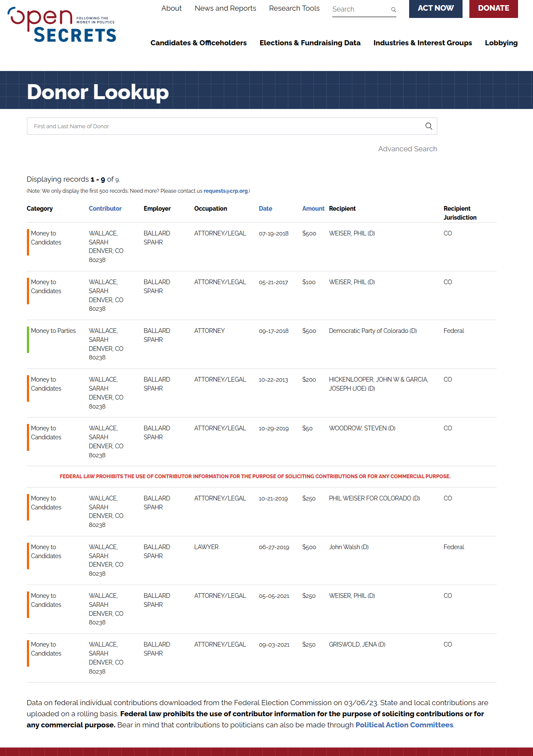Select Democratic Party of Colorado (D) recipient
The height and width of the screenshot is (756, 533).
pos(373,331)
